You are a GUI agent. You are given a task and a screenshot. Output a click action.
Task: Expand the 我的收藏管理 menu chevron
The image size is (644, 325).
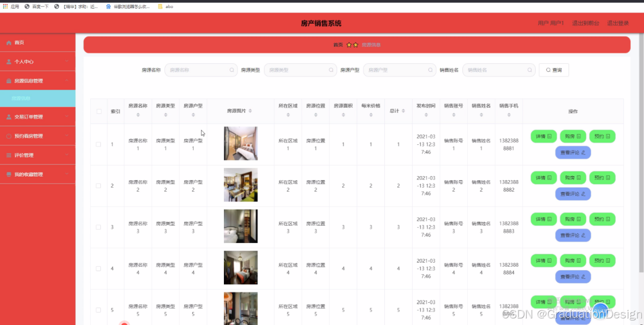pos(67,174)
